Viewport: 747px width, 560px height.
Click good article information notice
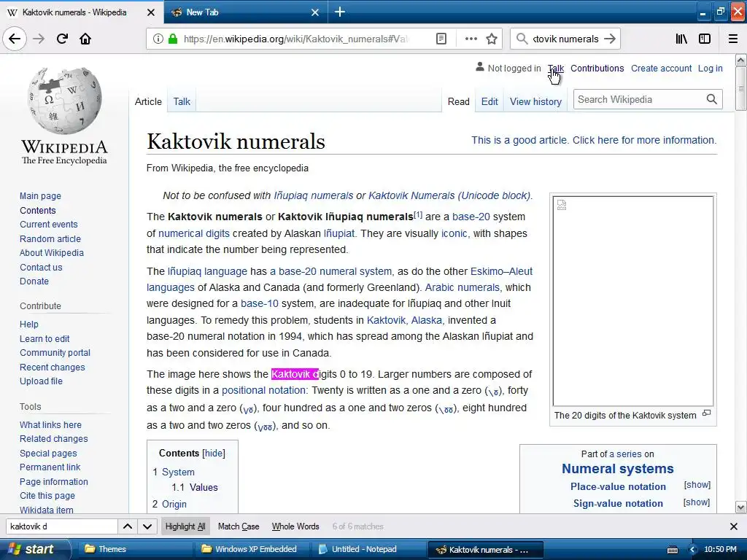pyautogui.click(x=594, y=140)
